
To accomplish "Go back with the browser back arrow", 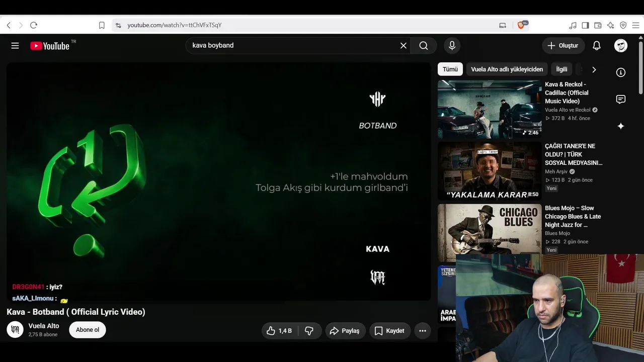I will 9,25.
